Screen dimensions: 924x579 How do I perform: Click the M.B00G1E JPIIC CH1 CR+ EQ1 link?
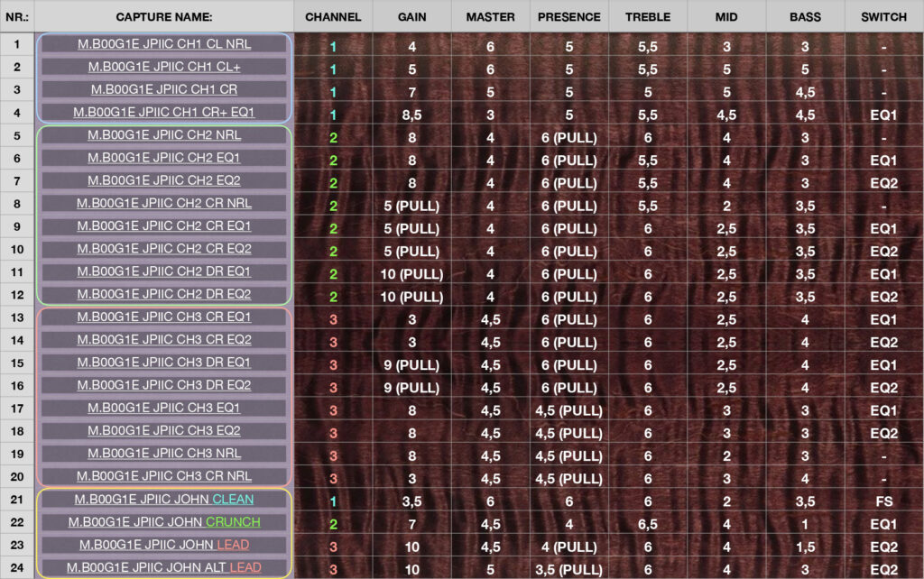tap(164, 114)
